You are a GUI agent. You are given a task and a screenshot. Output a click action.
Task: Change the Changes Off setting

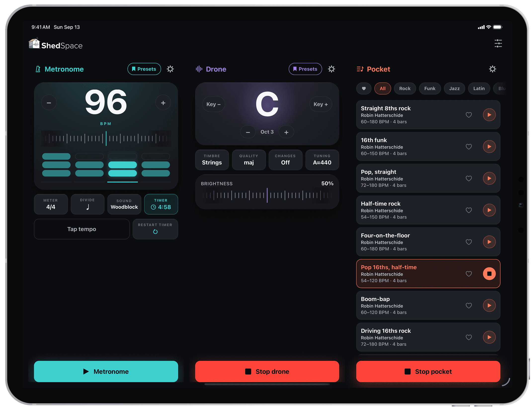285,160
